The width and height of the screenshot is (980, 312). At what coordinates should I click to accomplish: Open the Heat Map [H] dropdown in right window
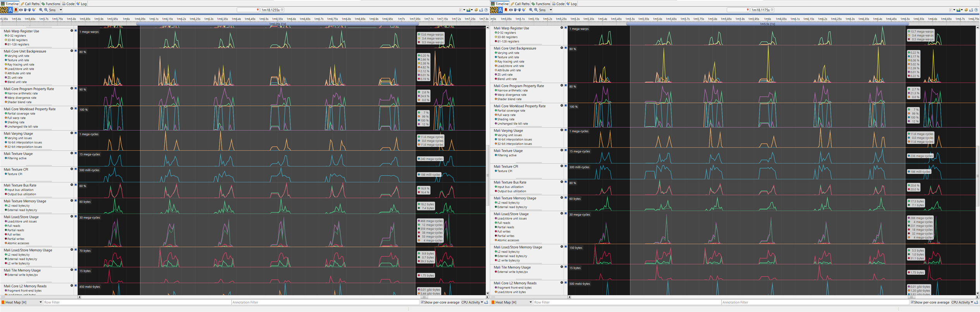512,302
